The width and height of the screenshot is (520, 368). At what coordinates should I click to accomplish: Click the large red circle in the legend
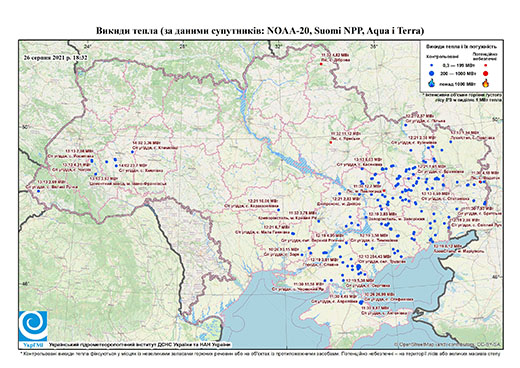(x=486, y=74)
